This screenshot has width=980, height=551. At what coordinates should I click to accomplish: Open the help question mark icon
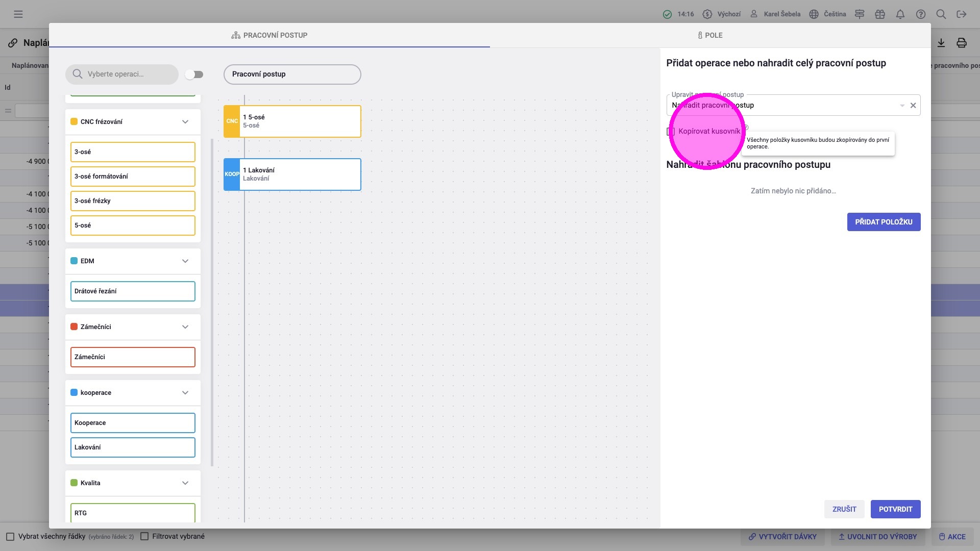921,14
